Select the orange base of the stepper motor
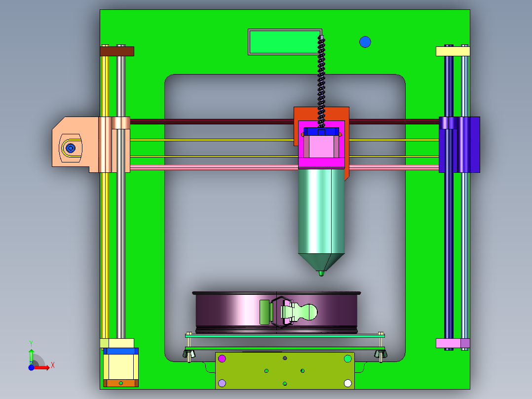Image resolution: width=532 pixels, height=399 pixels. [121, 383]
